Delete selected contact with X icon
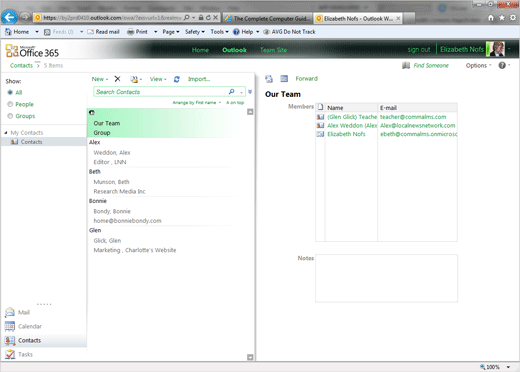 [x=117, y=79]
